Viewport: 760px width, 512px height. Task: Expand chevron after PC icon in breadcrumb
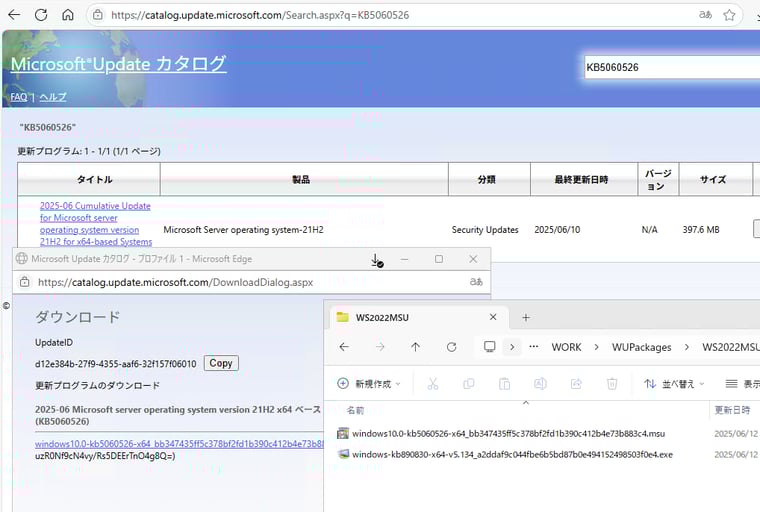click(x=512, y=347)
